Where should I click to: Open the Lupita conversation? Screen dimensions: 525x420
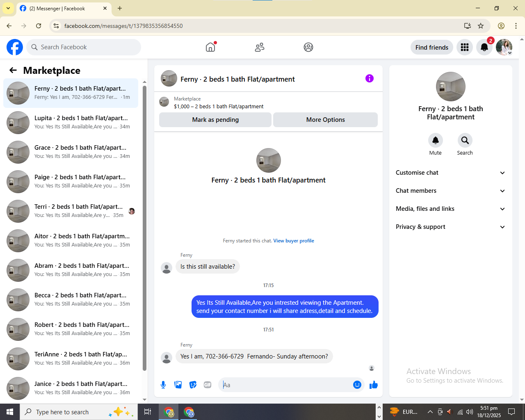click(x=71, y=123)
